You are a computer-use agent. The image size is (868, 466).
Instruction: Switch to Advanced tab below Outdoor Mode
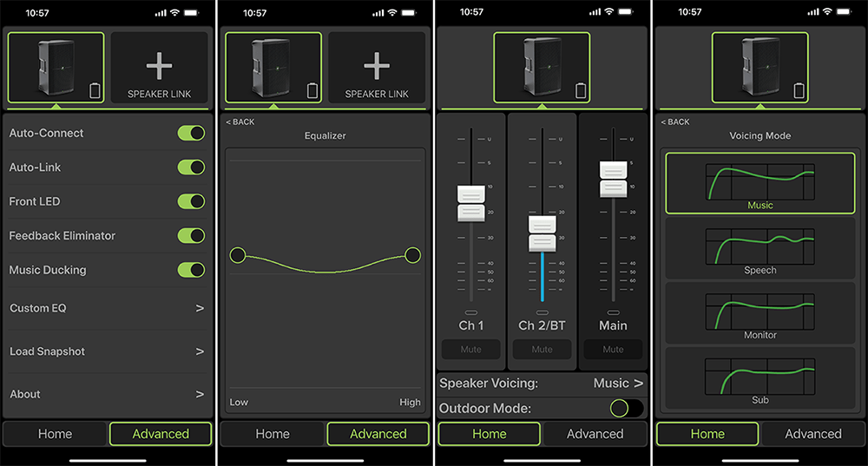tap(595, 434)
